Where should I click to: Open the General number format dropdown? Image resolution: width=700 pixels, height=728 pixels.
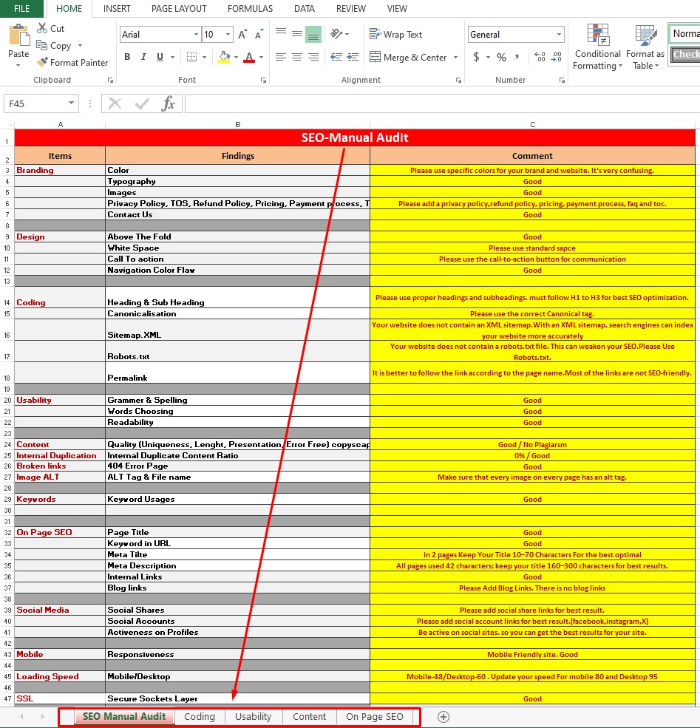559,35
